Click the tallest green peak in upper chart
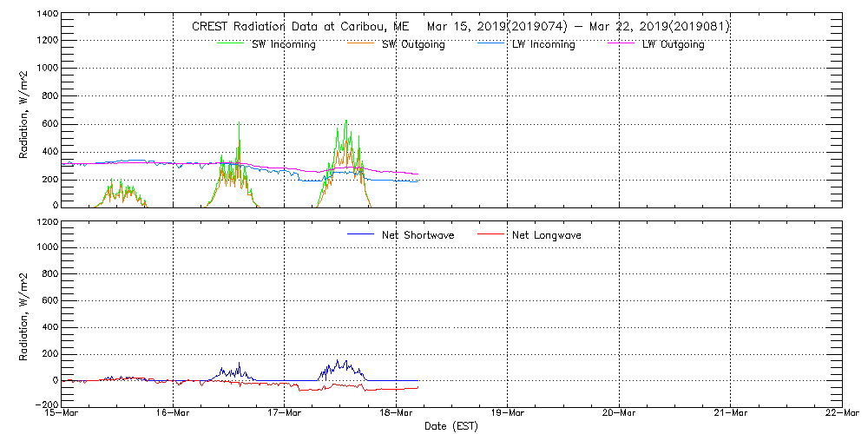868x434 pixels. click(x=346, y=122)
